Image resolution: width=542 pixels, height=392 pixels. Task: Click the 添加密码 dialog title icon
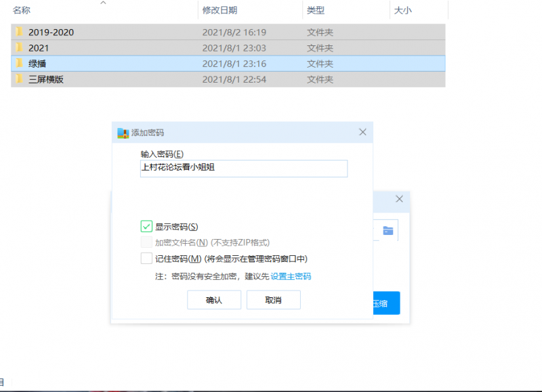(x=123, y=133)
